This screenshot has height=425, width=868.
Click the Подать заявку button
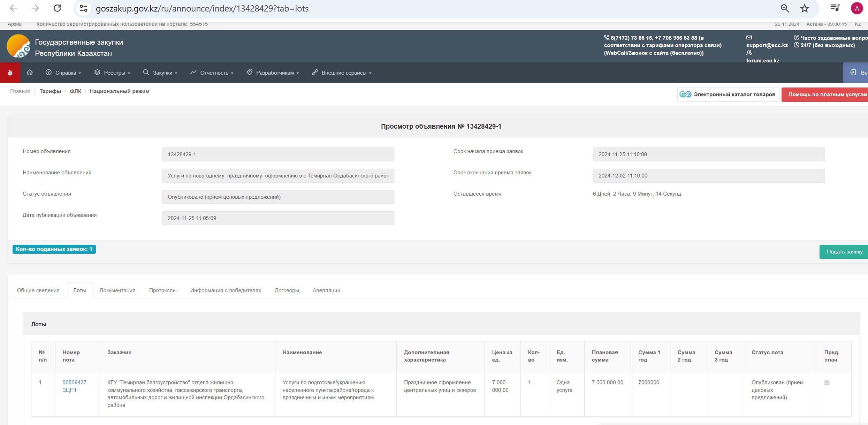(844, 252)
